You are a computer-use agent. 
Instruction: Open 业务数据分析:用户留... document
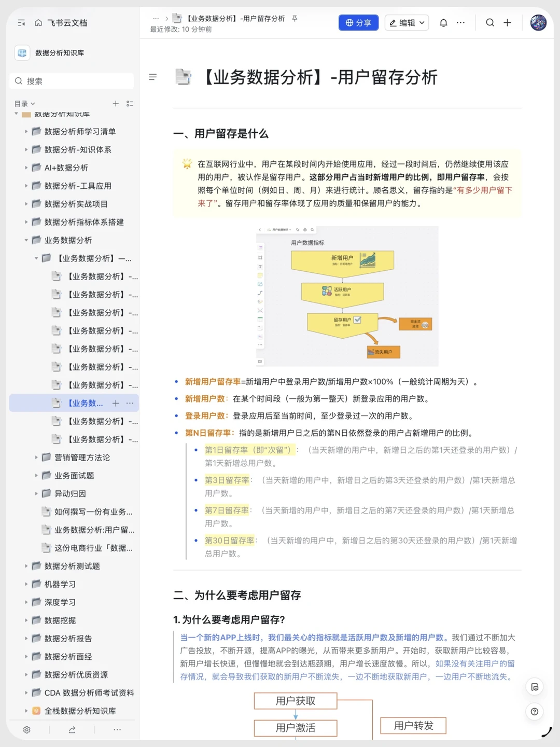pos(87,530)
